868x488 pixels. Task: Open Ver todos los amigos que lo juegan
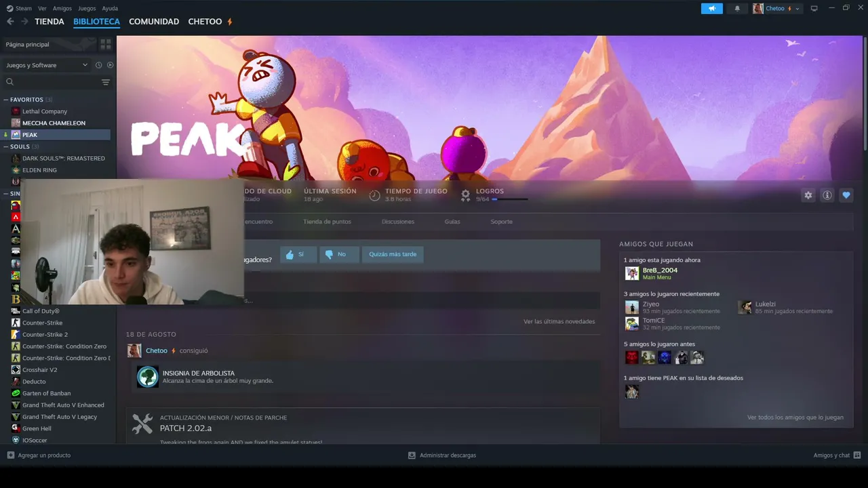coord(795,418)
